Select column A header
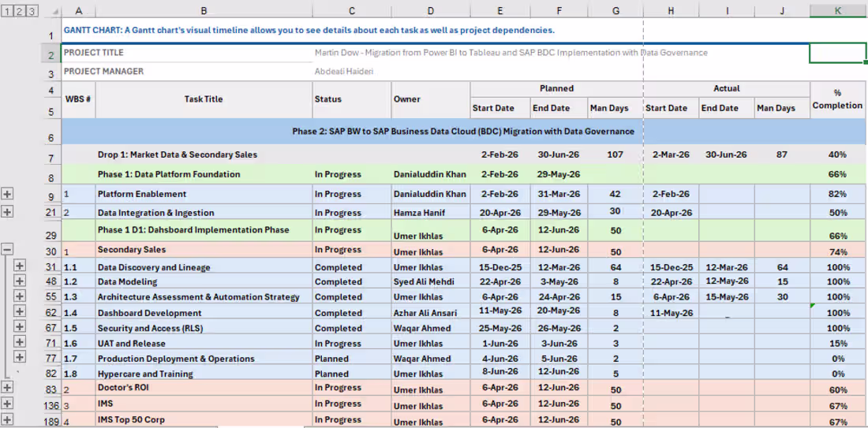868x428 pixels. pos(78,11)
